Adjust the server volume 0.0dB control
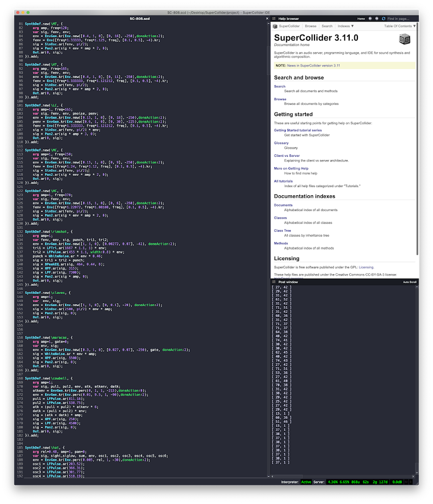433x504 pixels. pos(396,482)
